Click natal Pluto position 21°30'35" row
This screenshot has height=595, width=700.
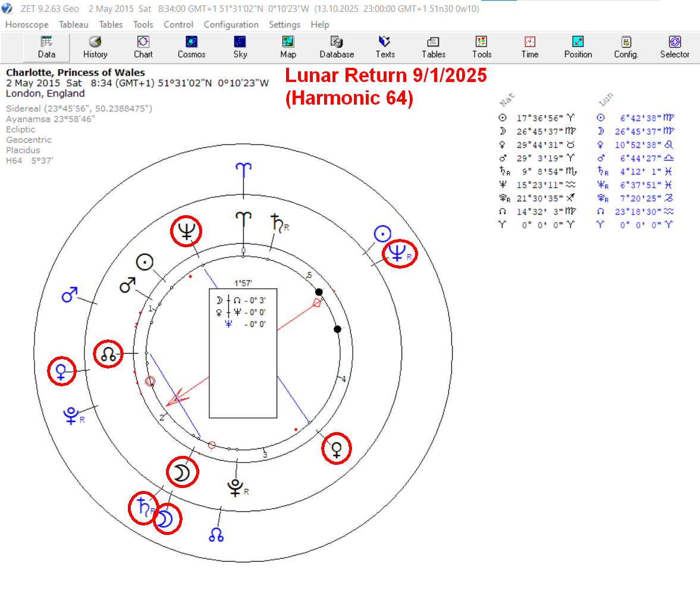pyautogui.click(x=537, y=198)
